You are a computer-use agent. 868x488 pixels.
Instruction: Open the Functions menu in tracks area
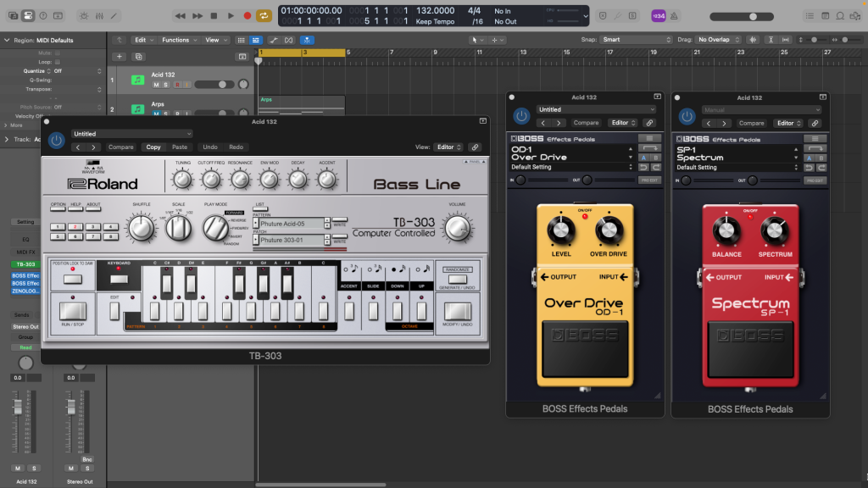click(179, 40)
